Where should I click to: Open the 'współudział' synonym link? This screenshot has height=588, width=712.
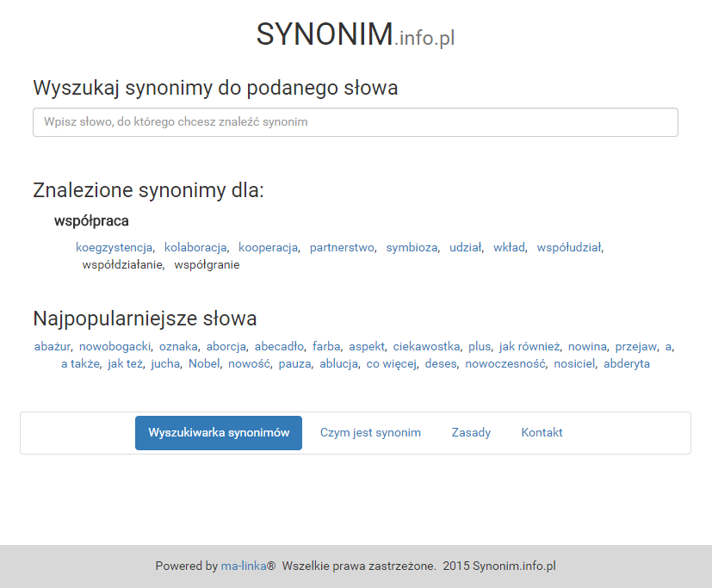568,248
